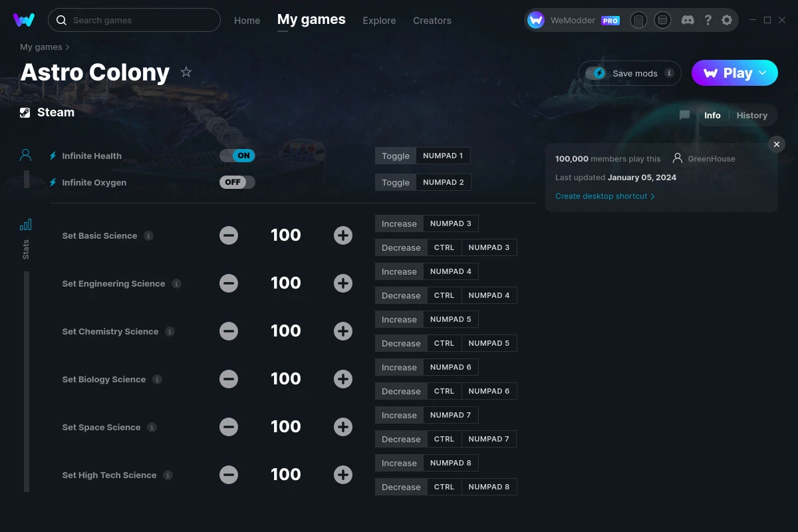
Task: Edit Basic Science Increase NUMPAD 3 hotkey
Action: tap(427, 223)
